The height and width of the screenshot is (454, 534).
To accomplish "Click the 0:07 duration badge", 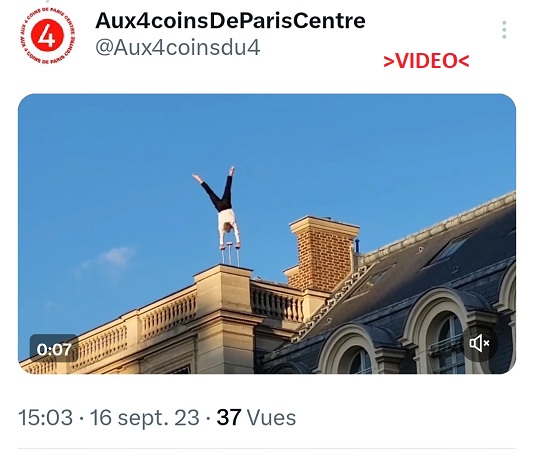I will pos(54,349).
